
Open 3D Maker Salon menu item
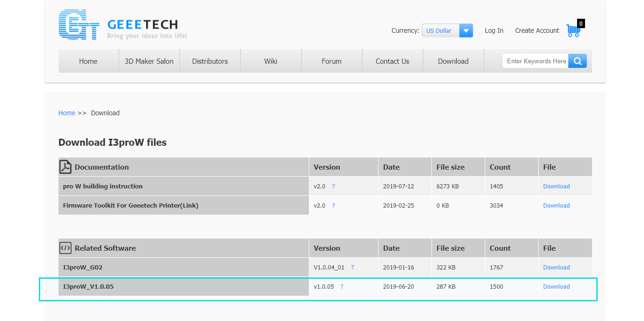pyautogui.click(x=149, y=61)
